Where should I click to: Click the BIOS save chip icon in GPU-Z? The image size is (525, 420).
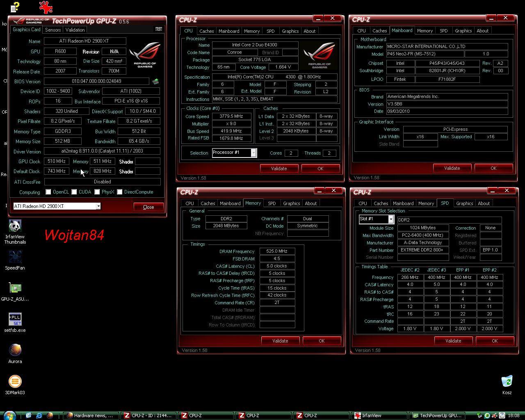[x=155, y=81]
